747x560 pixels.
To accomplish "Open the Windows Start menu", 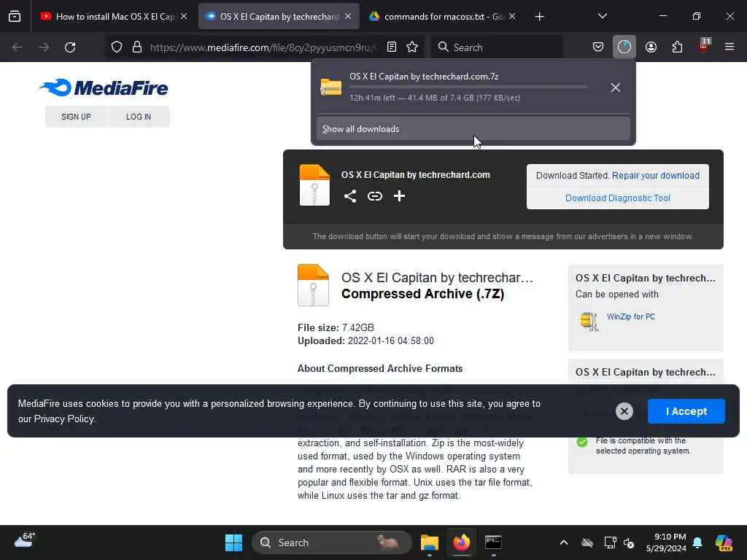I will pyautogui.click(x=233, y=542).
